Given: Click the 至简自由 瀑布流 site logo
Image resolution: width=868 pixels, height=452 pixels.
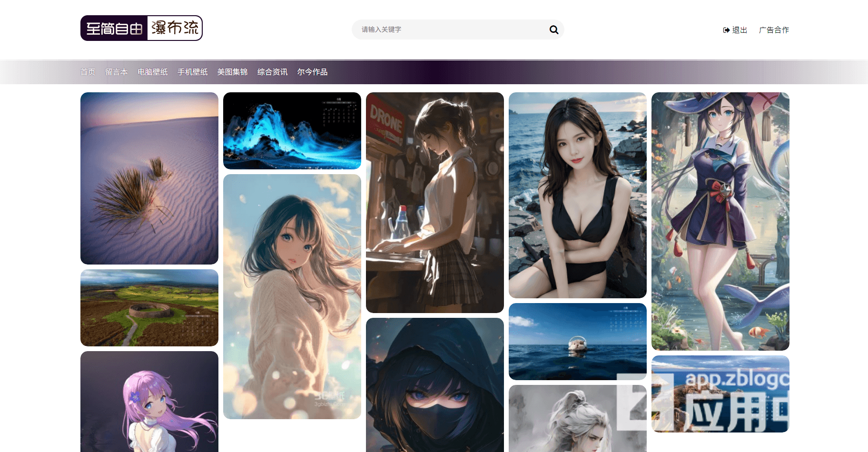Looking at the screenshot, I should pos(141,28).
